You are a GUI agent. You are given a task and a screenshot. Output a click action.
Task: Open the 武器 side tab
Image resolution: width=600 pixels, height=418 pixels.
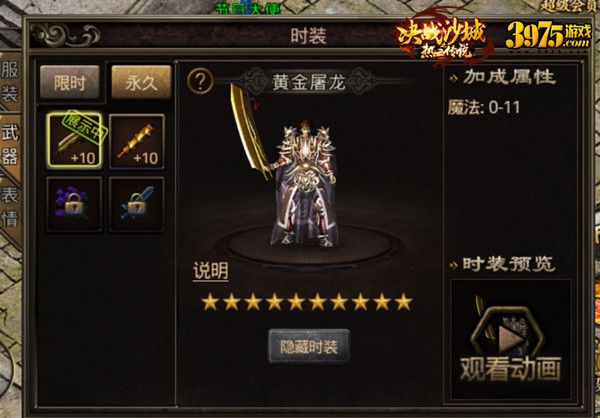pos(10,147)
